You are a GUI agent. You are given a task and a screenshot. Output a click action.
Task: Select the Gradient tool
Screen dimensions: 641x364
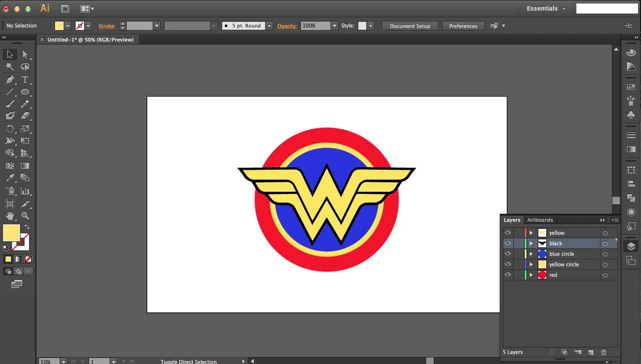coord(25,166)
